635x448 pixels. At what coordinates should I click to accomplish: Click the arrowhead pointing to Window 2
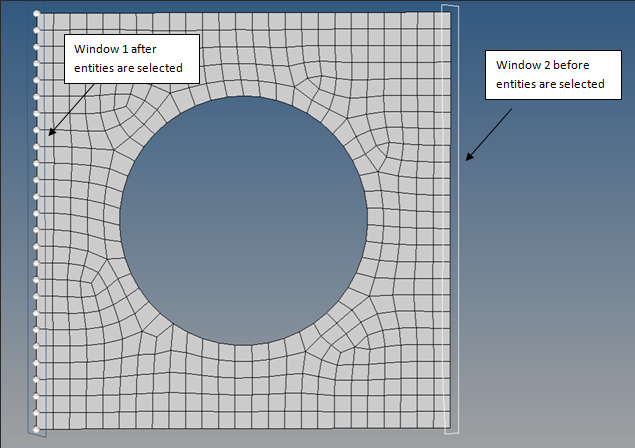click(466, 159)
